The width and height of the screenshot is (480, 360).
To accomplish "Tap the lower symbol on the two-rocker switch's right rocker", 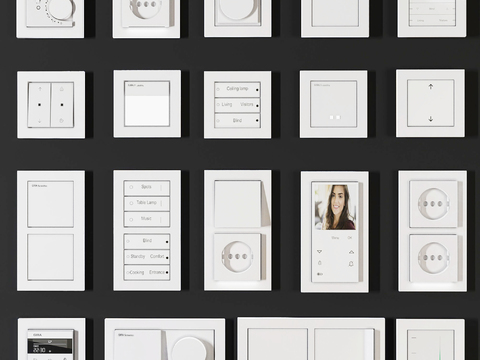I will tap(61, 121).
